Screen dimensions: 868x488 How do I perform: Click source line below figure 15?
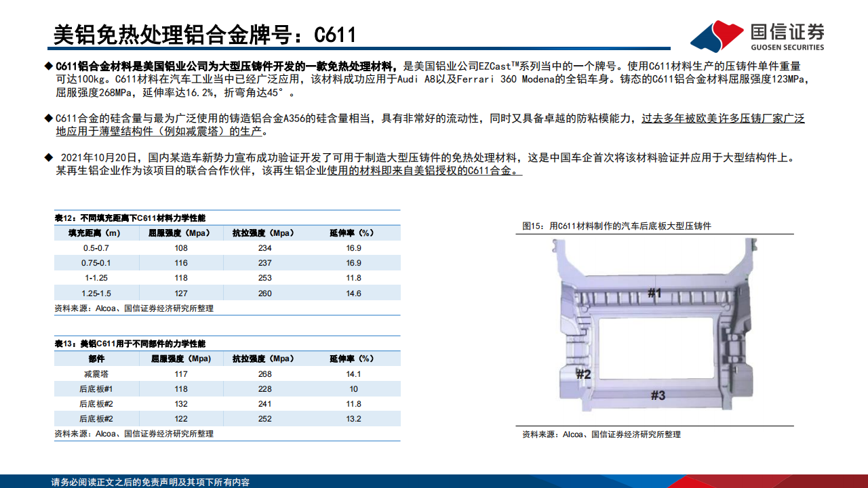coord(601,434)
